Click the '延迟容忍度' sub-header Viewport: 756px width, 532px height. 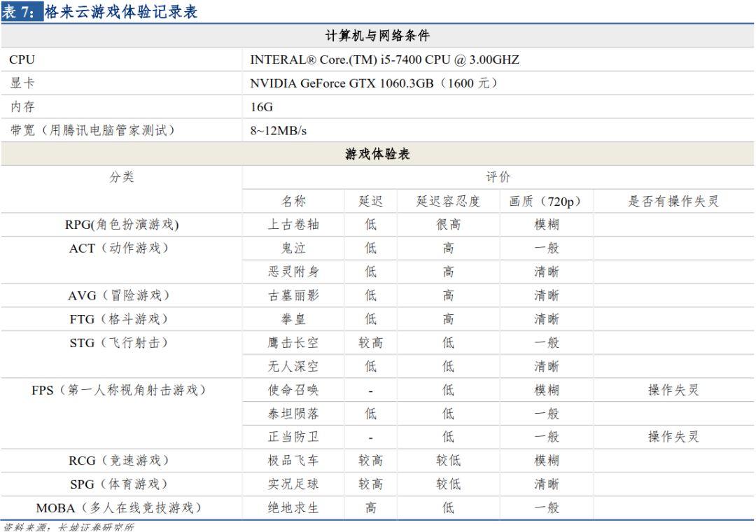pyautogui.click(x=449, y=201)
